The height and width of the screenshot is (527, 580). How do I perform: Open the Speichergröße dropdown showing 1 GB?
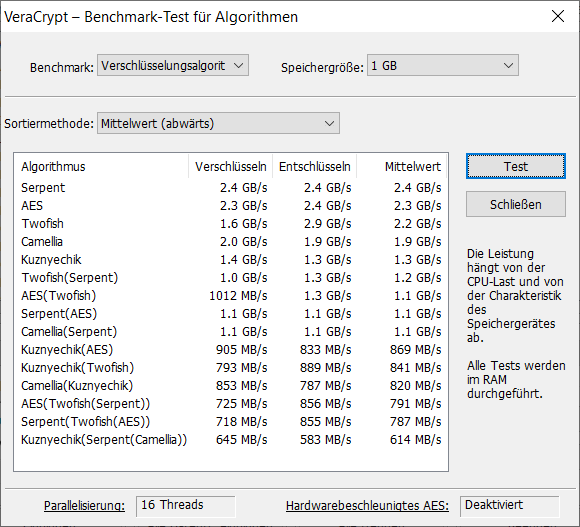tap(443, 65)
